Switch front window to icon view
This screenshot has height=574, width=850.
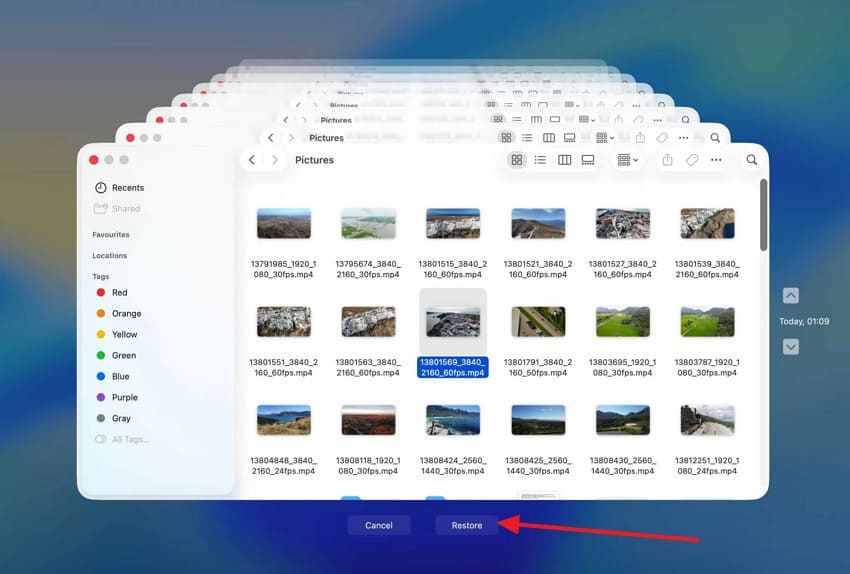click(517, 160)
